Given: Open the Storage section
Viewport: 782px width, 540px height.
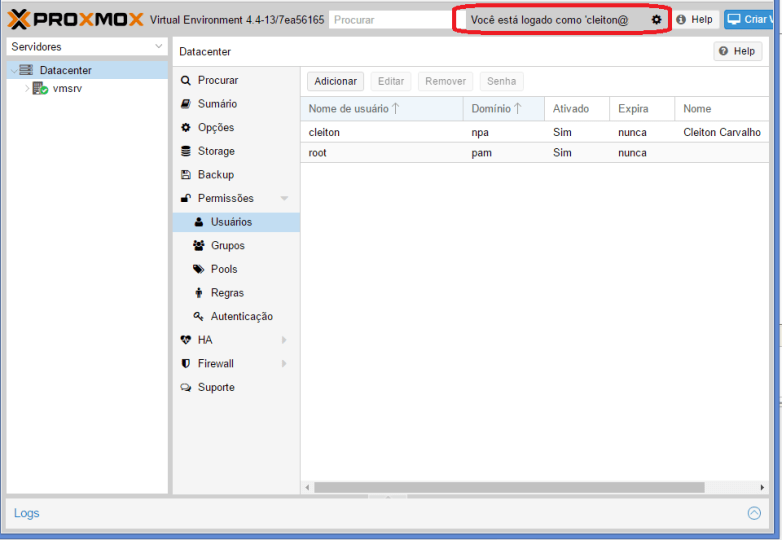Looking at the screenshot, I should (x=216, y=151).
